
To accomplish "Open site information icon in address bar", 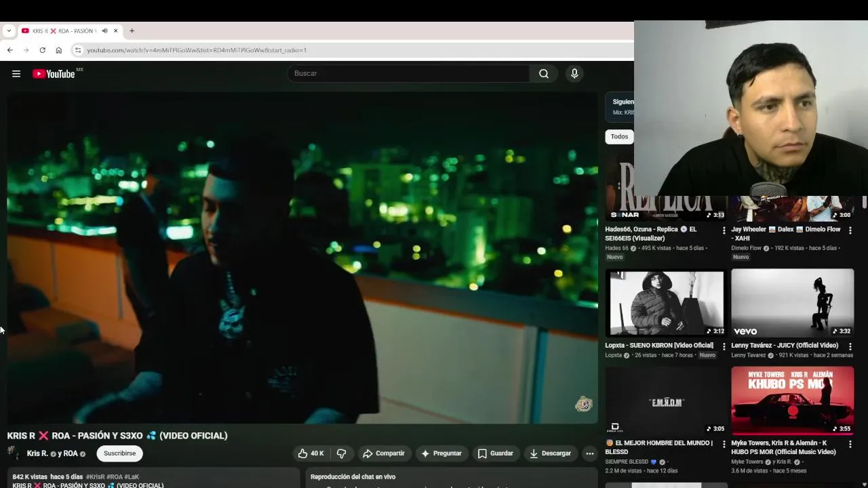I will click(x=78, y=50).
